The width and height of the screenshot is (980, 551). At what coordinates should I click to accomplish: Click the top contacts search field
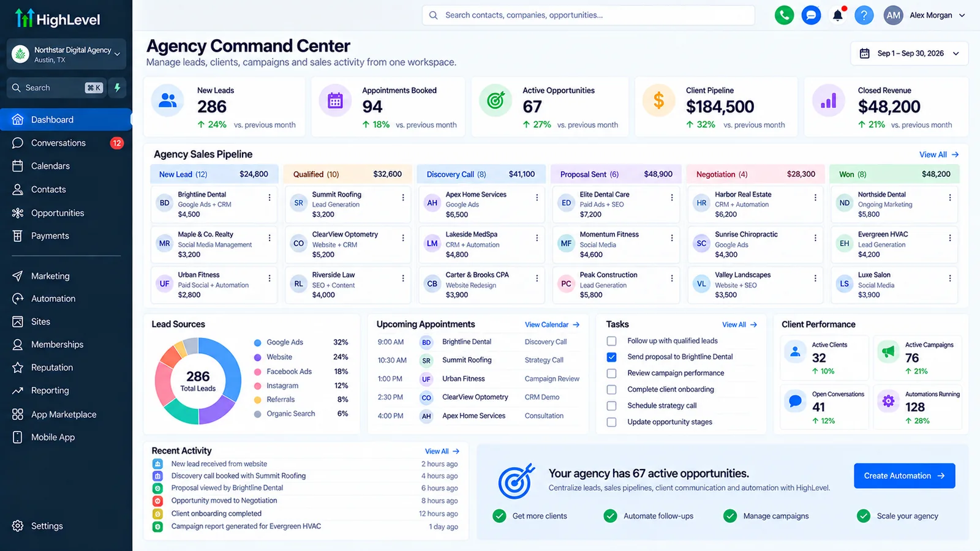(588, 15)
